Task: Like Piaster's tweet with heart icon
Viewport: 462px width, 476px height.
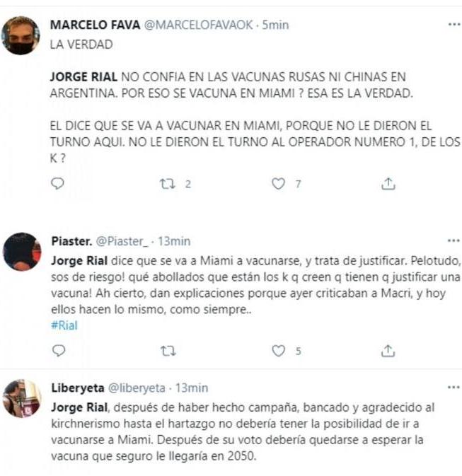Action: click(x=278, y=351)
